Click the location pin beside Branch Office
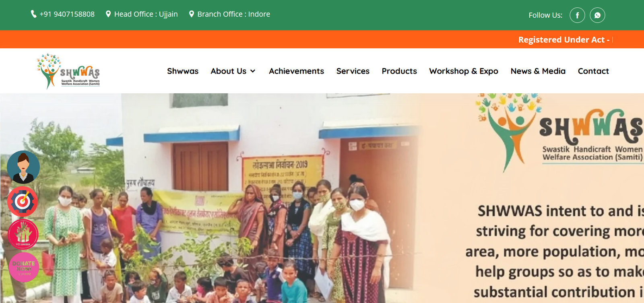This screenshot has width=644, height=303. point(192,14)
